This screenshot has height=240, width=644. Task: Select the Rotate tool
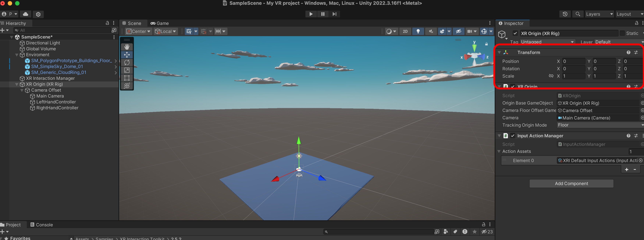click(127, 62)
